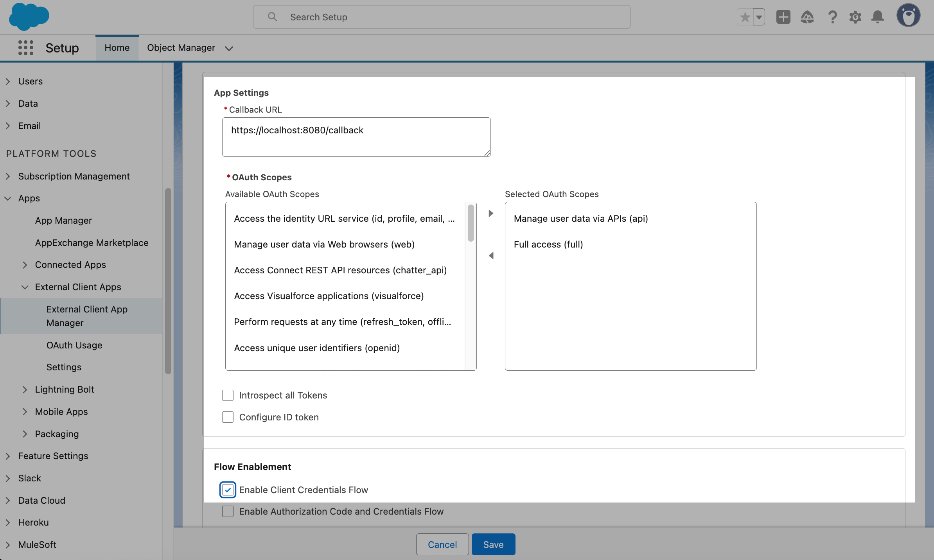
Task: Uncheck Enable Client Credentials Flow
Action: click(228, 490)
